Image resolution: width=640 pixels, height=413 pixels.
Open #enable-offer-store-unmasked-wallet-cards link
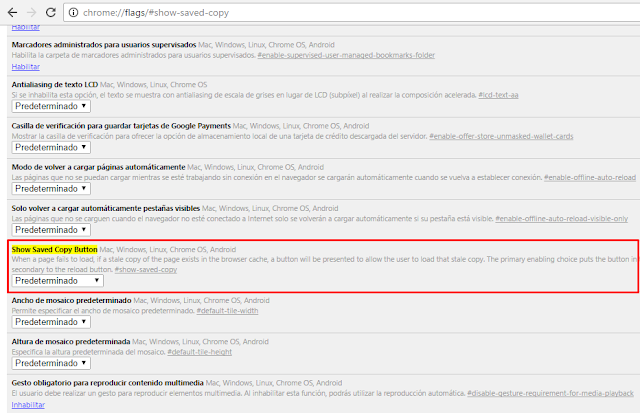click(501, 136)
